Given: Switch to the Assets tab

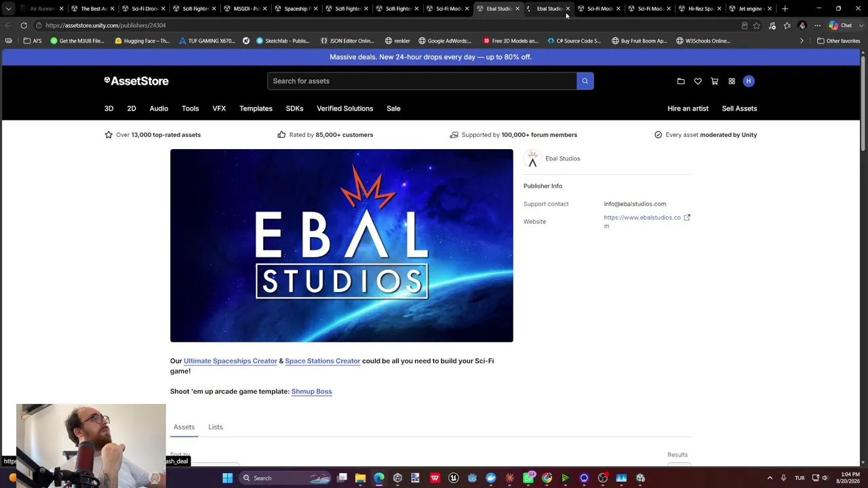Looking at the screenshot, I should point(184,427).
